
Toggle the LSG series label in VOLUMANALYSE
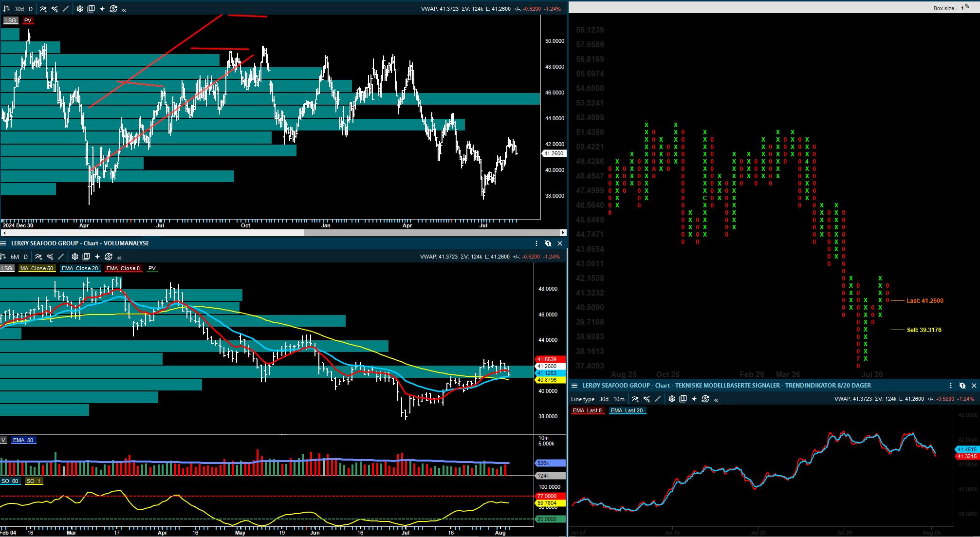(x=7, y=268)
